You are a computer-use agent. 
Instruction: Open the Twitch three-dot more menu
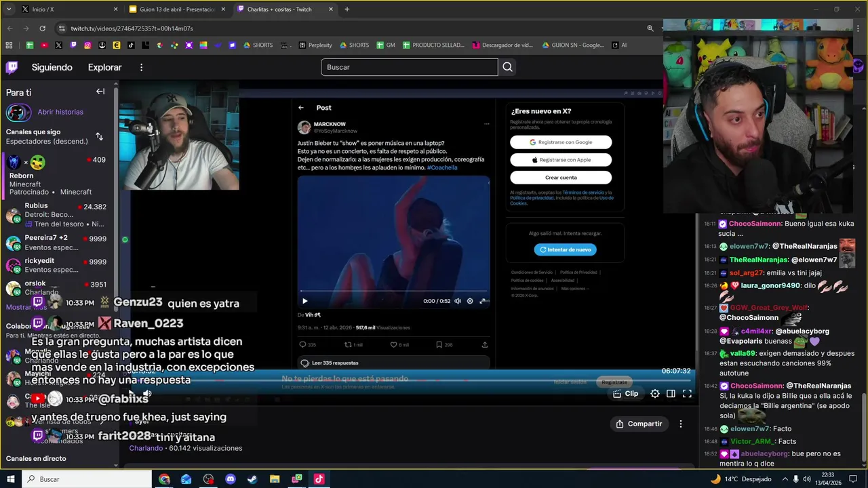[x=141, y=67]
